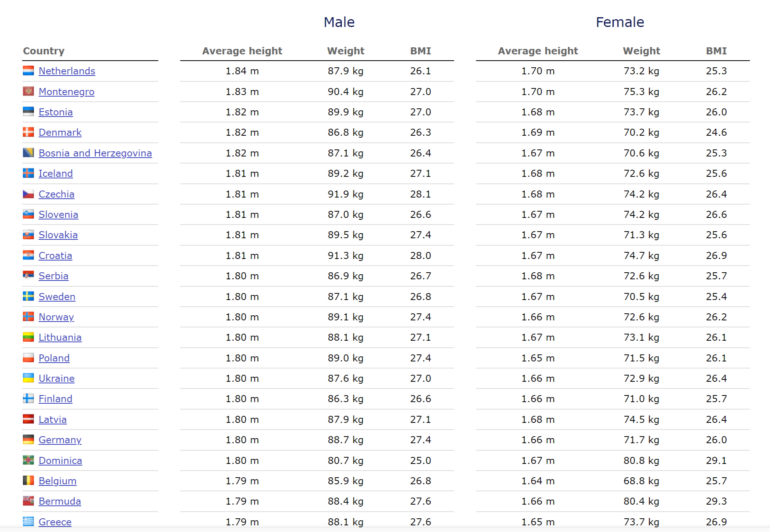Open the Norway country link
The image size is (770, 532).
56,317
